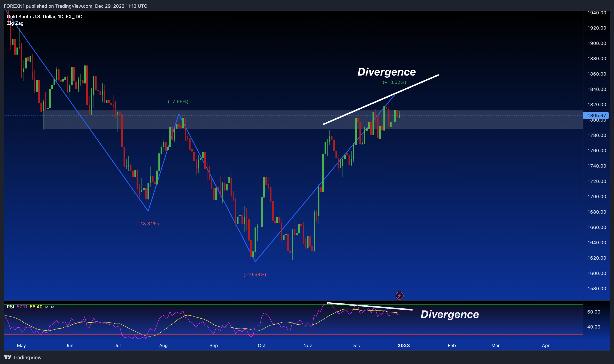Screen dimensions: 614x364
Task: Click the Divergence text beside RSI
Action: 450,314
